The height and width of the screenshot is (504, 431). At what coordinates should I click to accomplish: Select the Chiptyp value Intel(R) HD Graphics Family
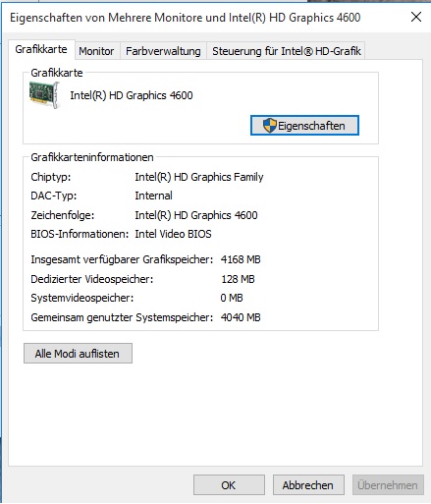point(199,177)
